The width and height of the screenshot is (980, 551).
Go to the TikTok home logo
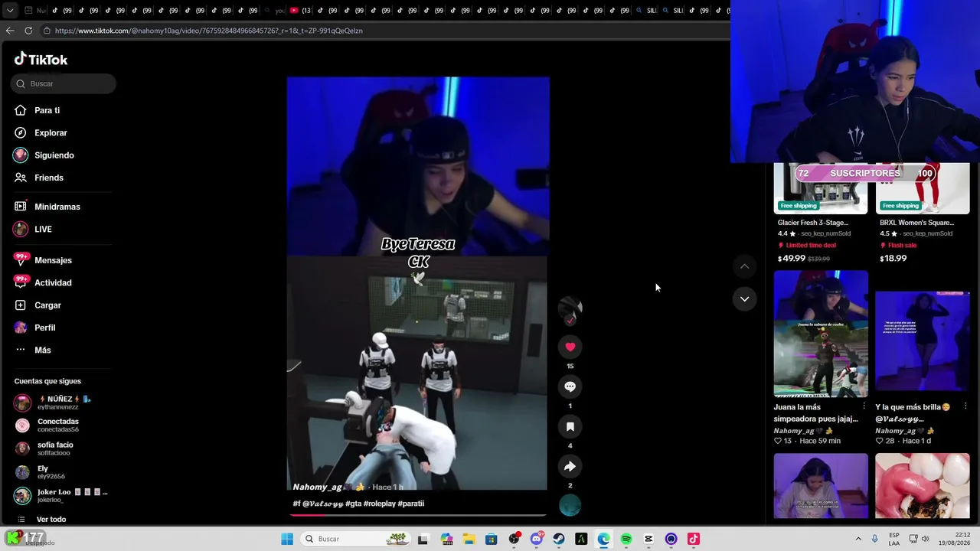(x=41, y=60)
